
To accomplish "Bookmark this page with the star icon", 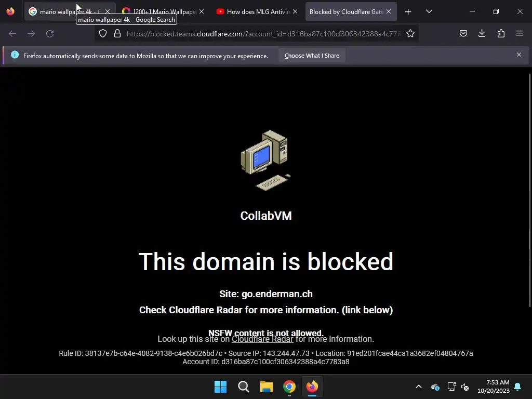I will click(410, 33).
